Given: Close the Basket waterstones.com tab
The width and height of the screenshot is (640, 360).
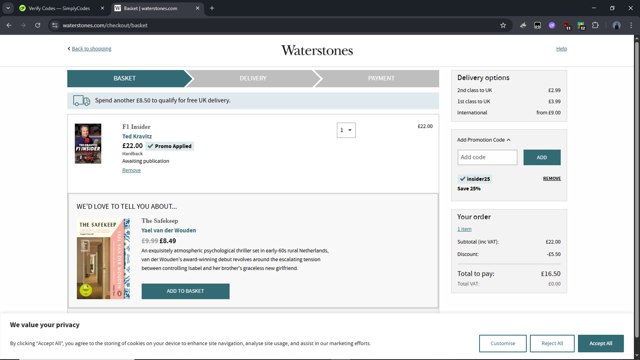Looking at the screenshot, I should tap(198, 8).
